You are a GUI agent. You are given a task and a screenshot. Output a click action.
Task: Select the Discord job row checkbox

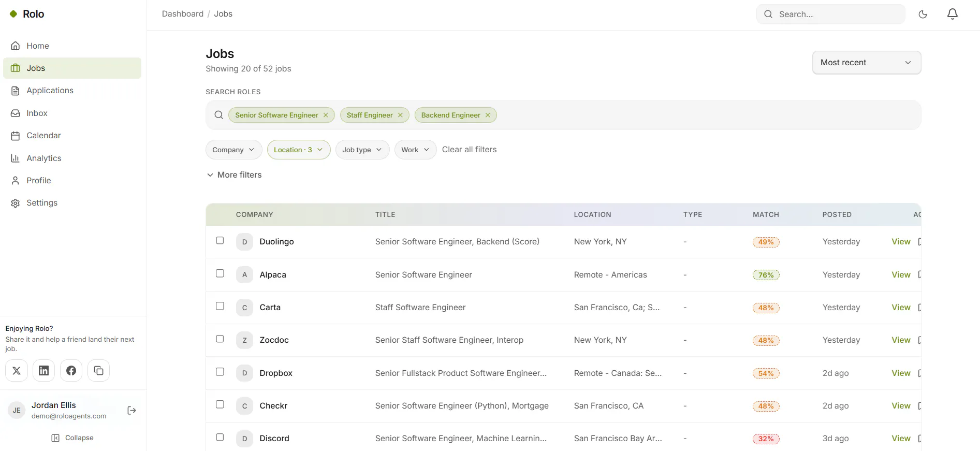coord(220,437)
